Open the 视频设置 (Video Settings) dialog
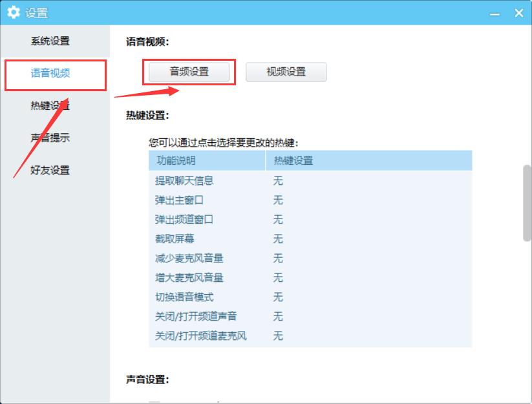The image size is (532, 404). 286,72
